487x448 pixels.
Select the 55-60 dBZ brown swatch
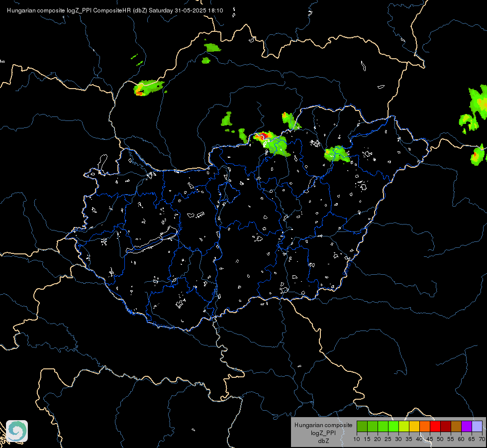tap(456, 426)
